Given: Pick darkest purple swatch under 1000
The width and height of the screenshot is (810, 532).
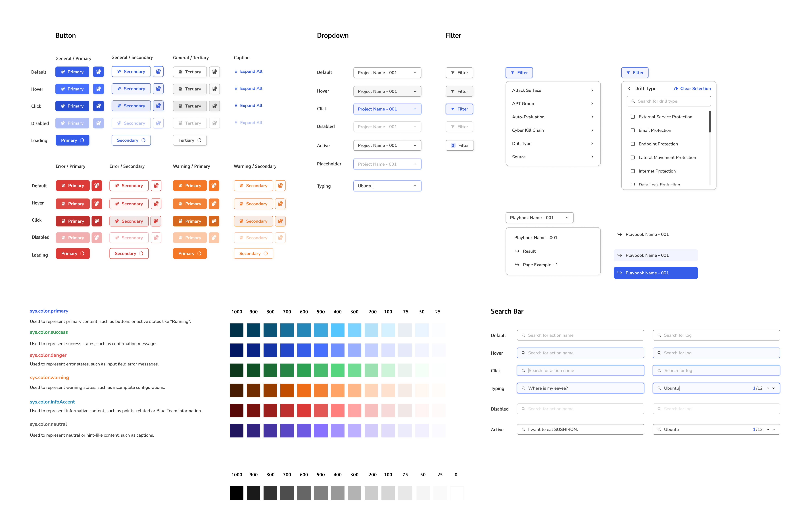Looking at the screenshot, I should point(237,431).
